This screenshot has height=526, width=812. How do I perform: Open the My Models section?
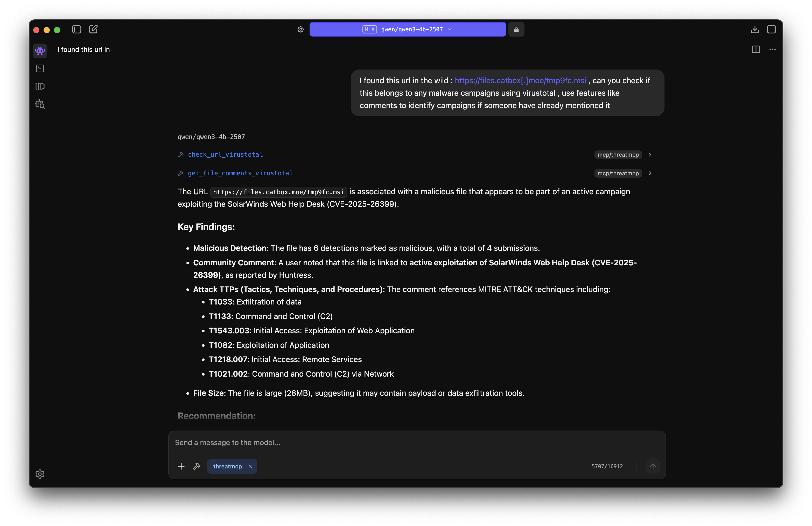[x=40, y=86]
